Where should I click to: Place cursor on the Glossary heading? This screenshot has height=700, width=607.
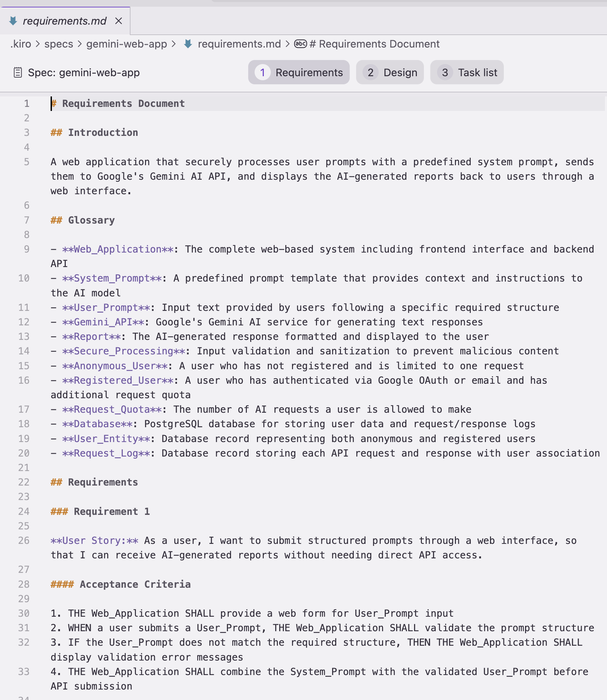(91, 220)
